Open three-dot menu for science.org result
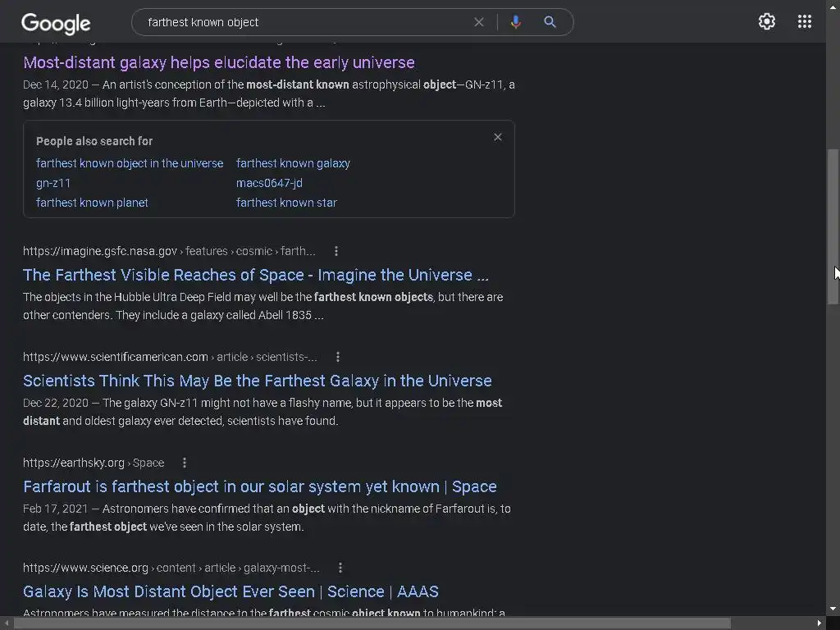This screenshot has height=630, width=840. click(x=340, y=568)
